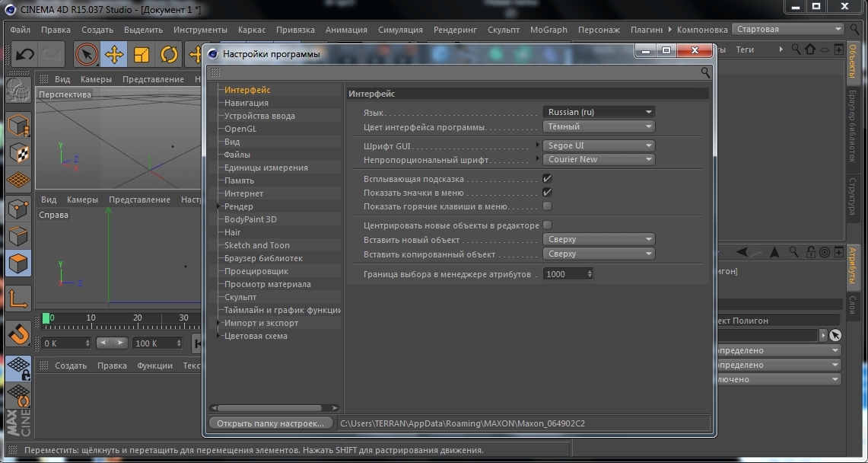Screen dimensions: 868x463
Task: Click Открыть папку настроек button
Action: pos(271,423)
